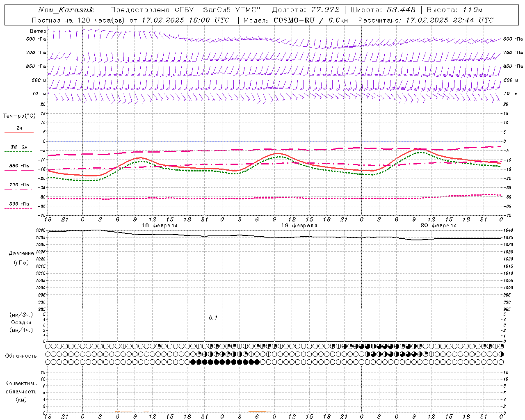Image resolution: width=525 pixels, height=420 pixels.
Task: Click the (км) convective height unit label
Action: tap(21, 399)
